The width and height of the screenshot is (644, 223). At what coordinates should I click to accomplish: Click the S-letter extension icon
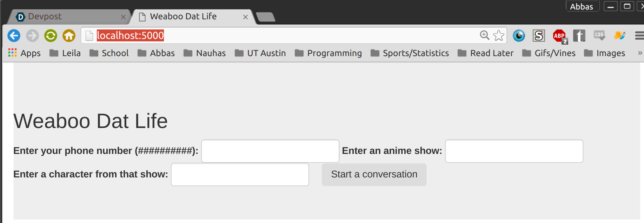[x=539, y=35]
